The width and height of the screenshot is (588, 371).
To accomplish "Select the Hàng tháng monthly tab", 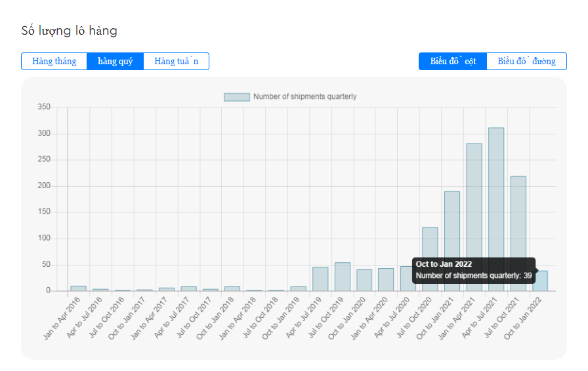I will (x=54, y=62).
